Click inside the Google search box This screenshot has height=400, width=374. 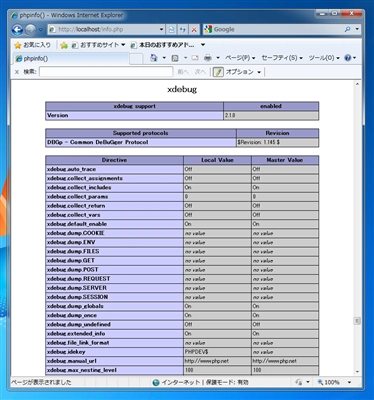point(273,29)
